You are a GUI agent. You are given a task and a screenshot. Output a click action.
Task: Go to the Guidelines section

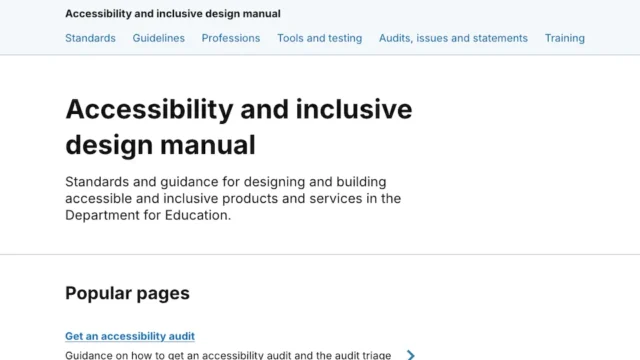tap(158, 38)
